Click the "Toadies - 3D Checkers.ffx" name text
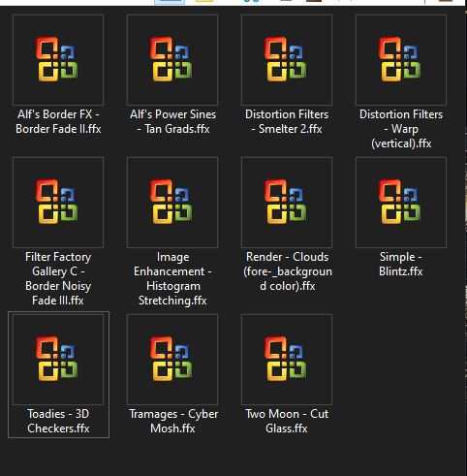The height and width of the screenshot is (476, 467). click(x=58, y=421)
